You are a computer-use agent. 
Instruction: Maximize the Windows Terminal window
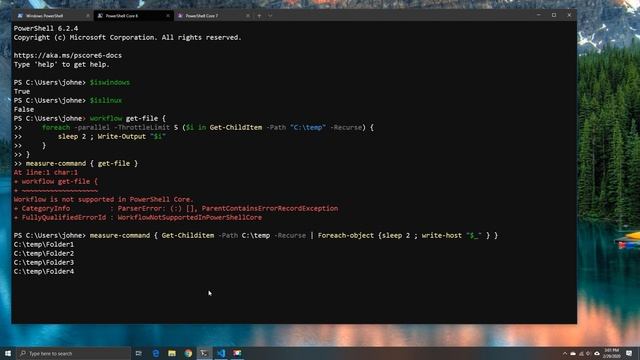tap(554, 15)
